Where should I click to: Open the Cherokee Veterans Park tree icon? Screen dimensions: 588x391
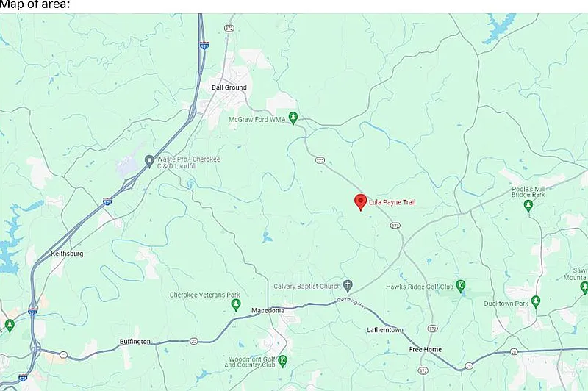[x=235, y=305]
